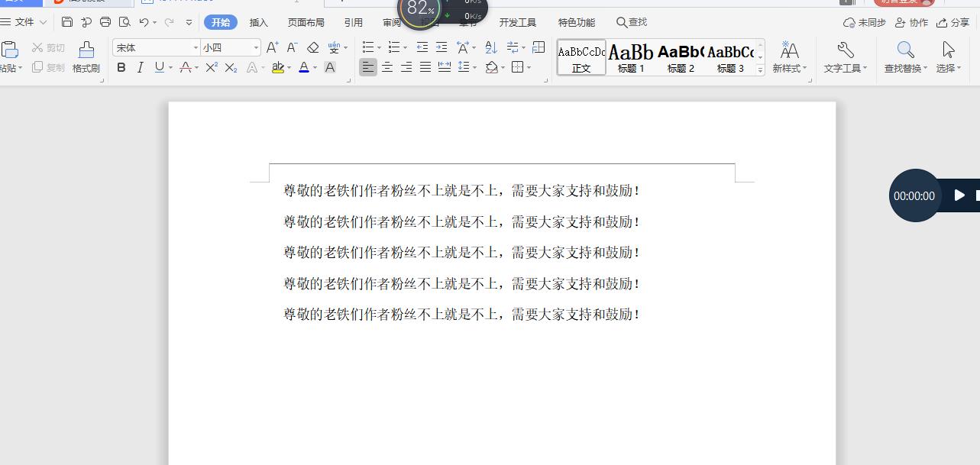Click the increase indent icon

[x=441, y=47]
